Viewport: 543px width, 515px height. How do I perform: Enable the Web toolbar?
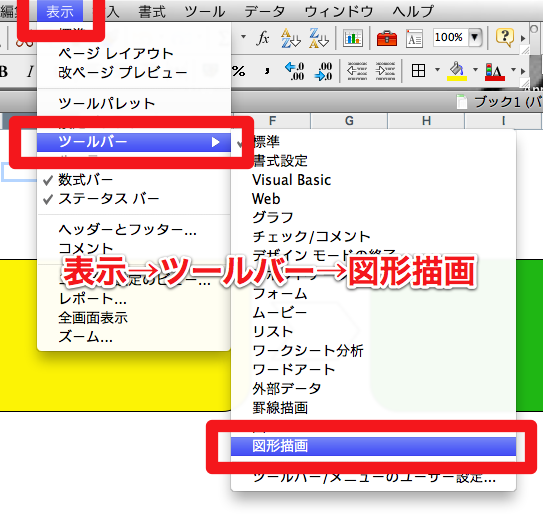373,199
